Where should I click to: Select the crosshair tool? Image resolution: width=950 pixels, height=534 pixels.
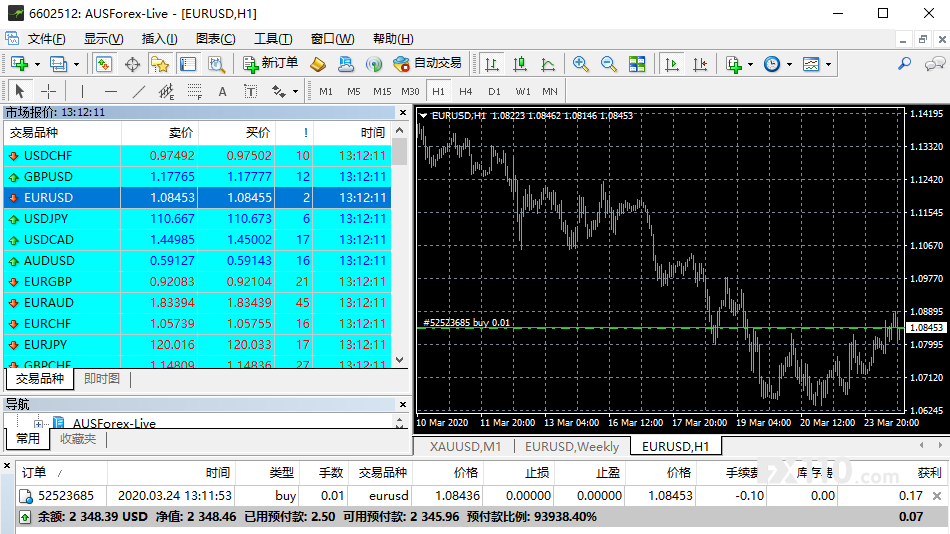pos(48,92)
